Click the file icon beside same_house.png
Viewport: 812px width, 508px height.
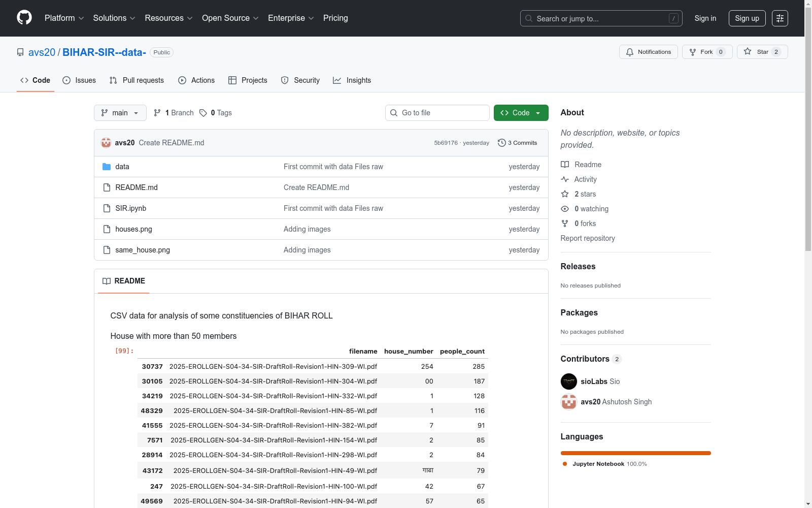[x=107, y=250]
